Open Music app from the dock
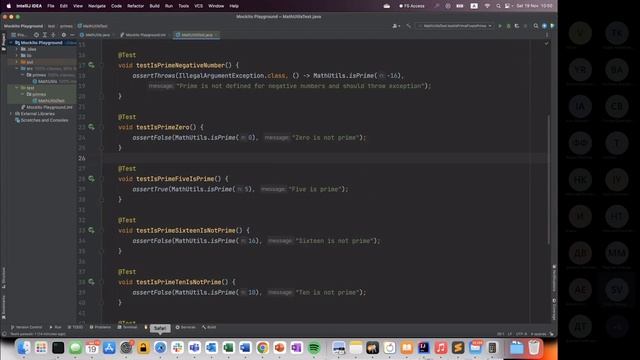Image resolution: width=640 pixels, height=360 pixels. point(441,348)
